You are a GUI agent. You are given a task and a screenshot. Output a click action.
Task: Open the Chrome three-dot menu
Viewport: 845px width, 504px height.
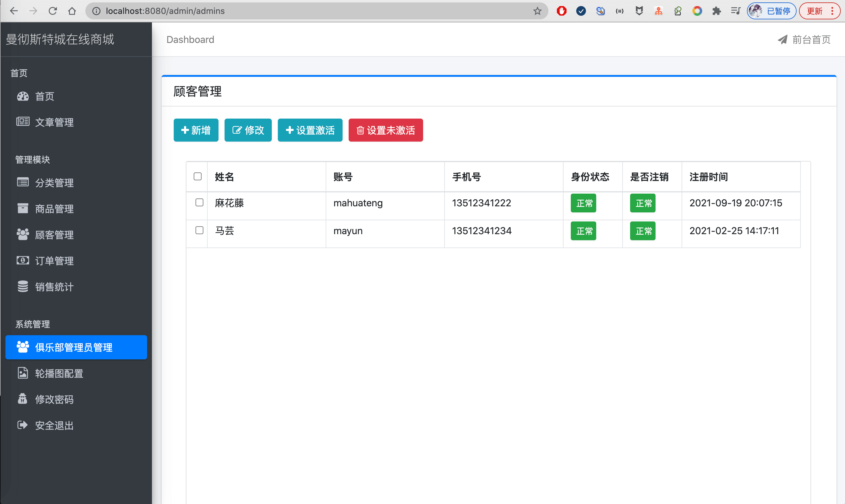[x=832, y=11]
